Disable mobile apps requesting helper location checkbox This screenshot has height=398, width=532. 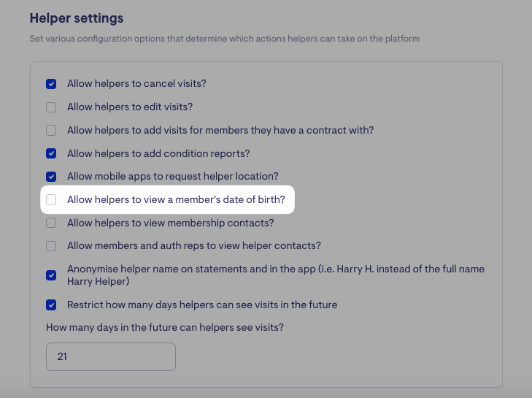coord(51,177)
